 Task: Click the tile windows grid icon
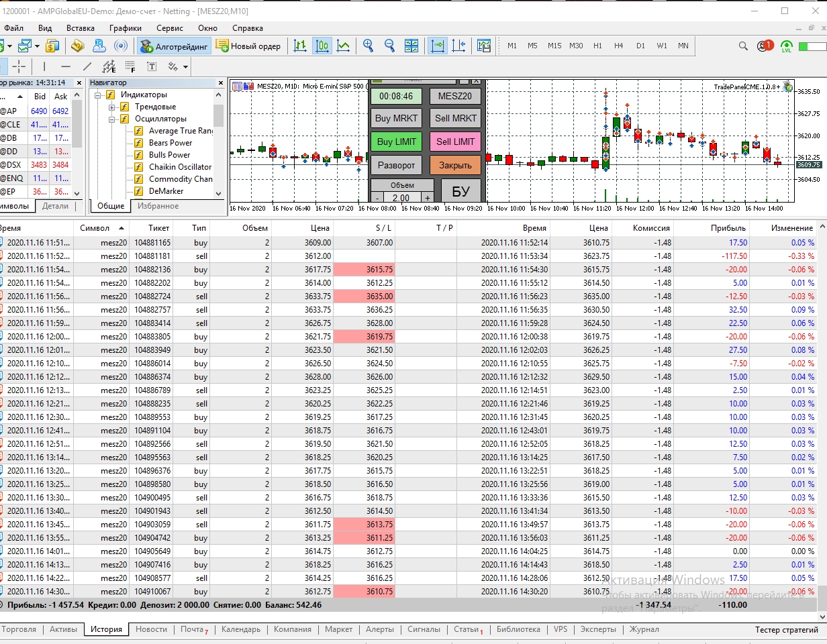(411, 46)
